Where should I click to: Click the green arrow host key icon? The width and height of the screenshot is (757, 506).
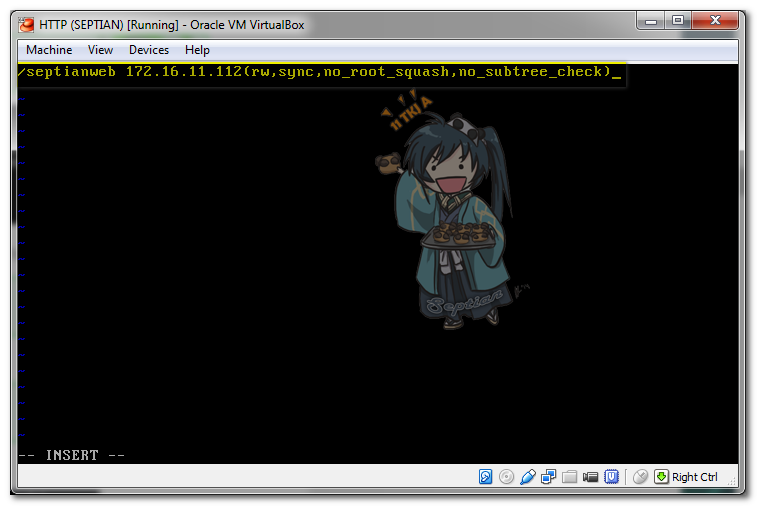661,477
